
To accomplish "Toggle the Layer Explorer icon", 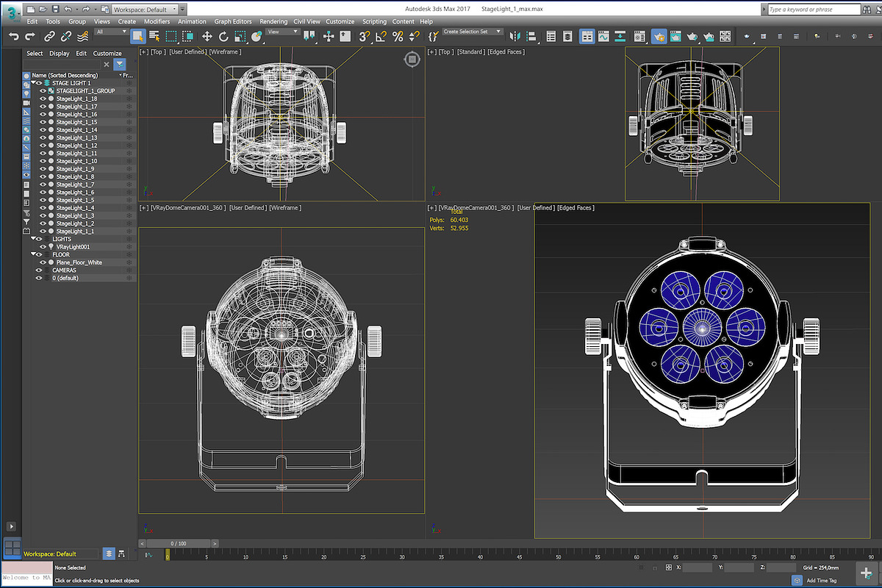I will 567,36.
